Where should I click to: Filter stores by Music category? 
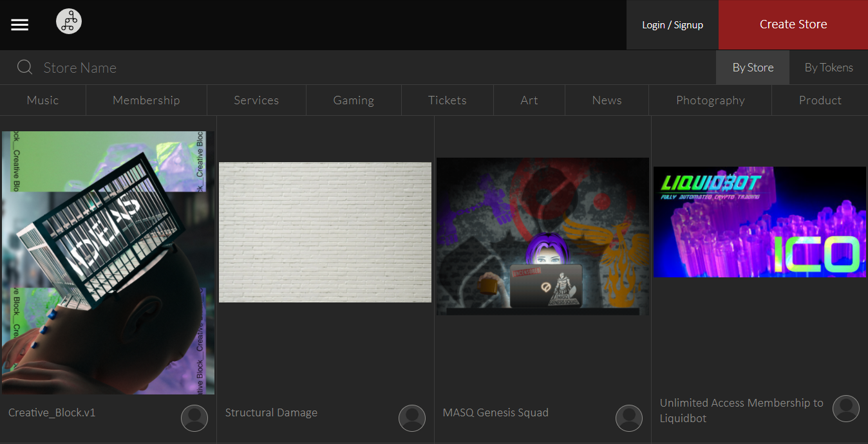pos(42,100)
